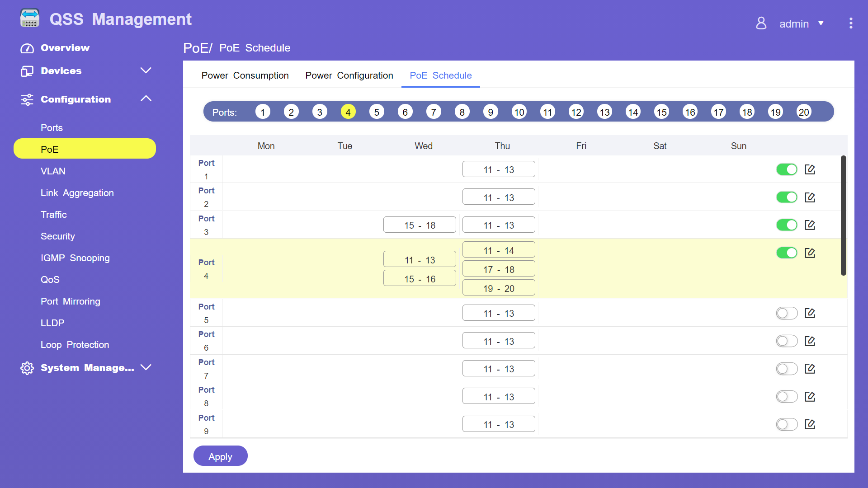
Task: Click the Overview gauge icon
Action: point(27,48)
